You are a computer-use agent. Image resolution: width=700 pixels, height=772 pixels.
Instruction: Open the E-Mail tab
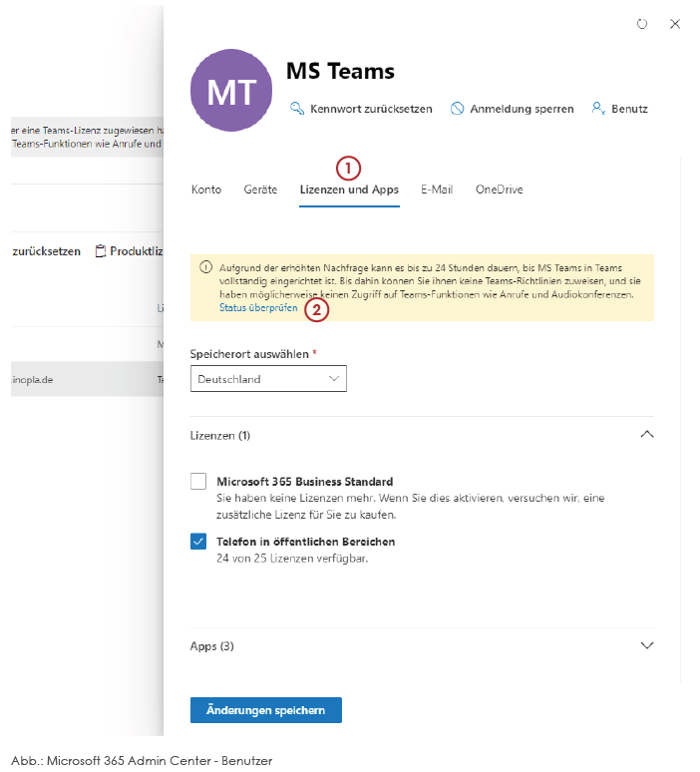pyautogui.click(x=437, y=190)
